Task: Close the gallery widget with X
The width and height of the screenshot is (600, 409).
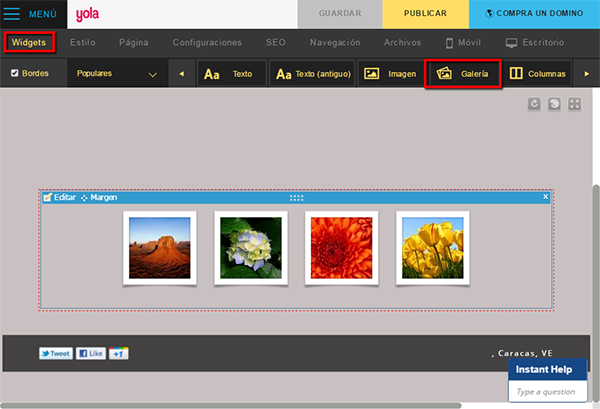Action: coord(545,197)
